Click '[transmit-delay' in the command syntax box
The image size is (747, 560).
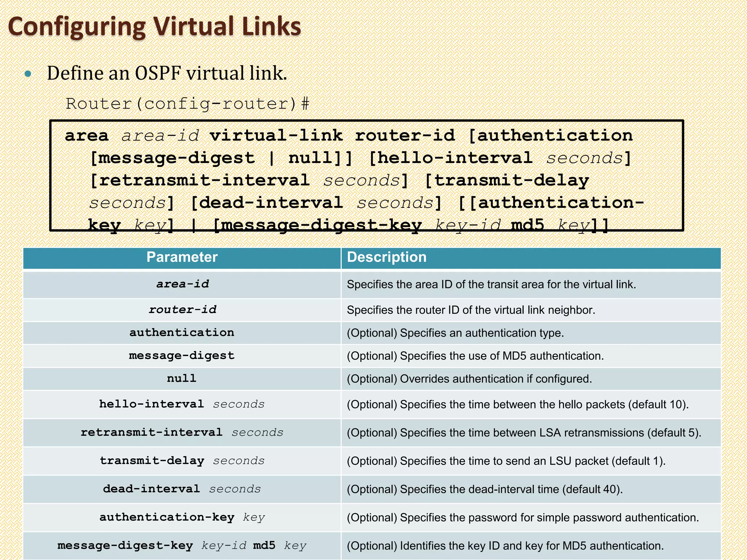click(x=507, y=180)
